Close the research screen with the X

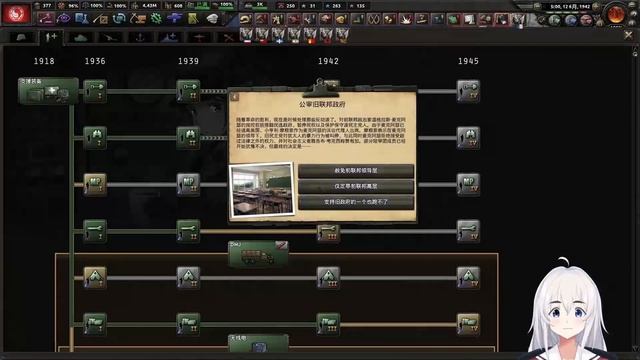(628, 36)
